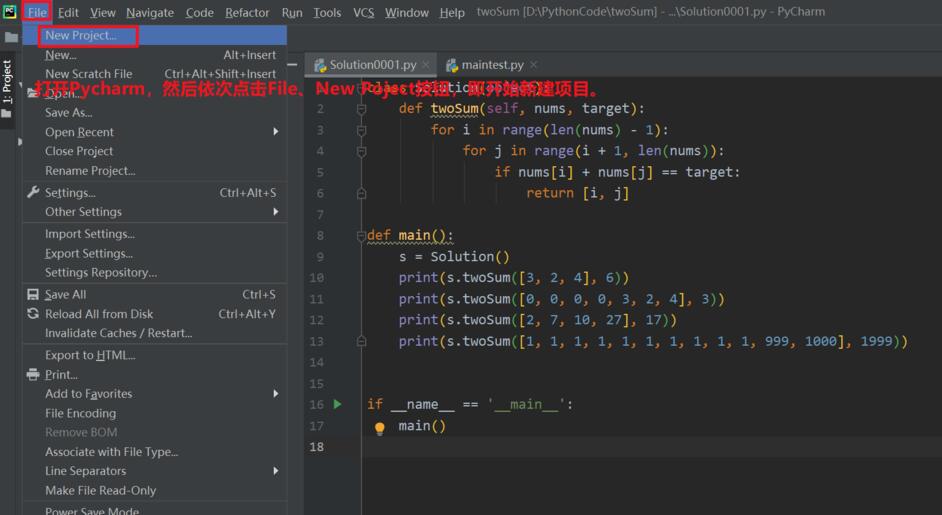Run main via green gutter arrow
The width and height of the screenshot is (942, 515).
tap(338, 404)
